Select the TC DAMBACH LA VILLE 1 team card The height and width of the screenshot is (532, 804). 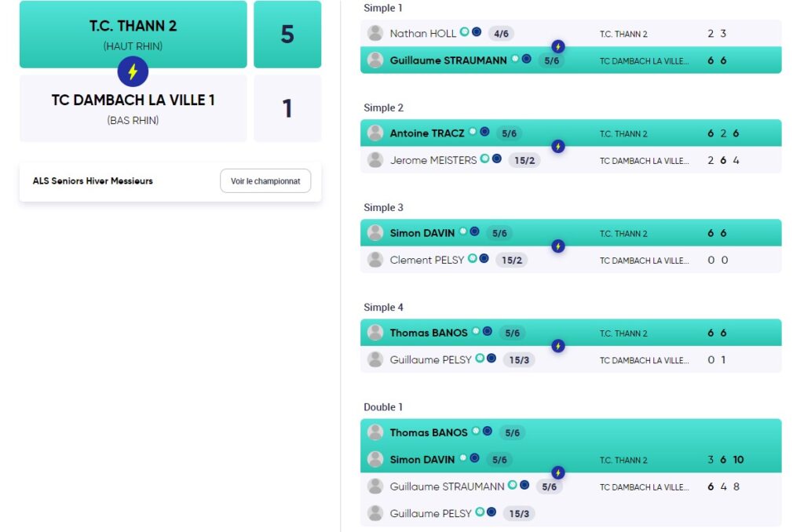(133, 108)
